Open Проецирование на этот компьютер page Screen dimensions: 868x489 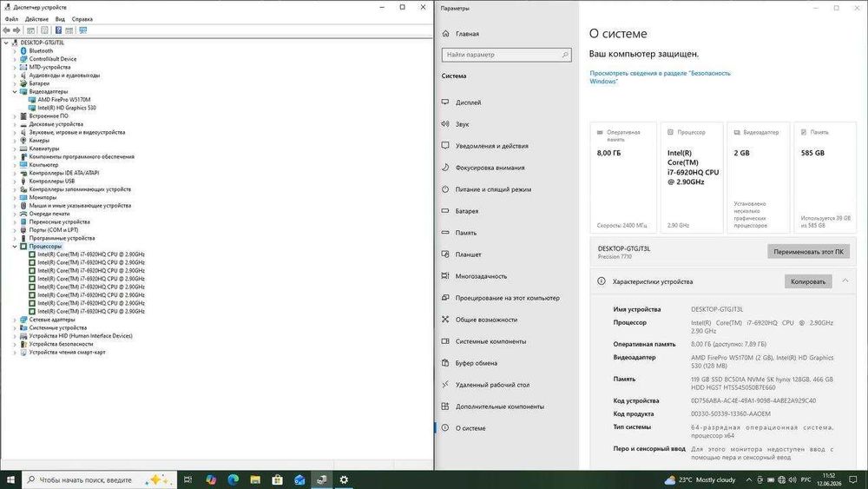(x=507, y=298)
